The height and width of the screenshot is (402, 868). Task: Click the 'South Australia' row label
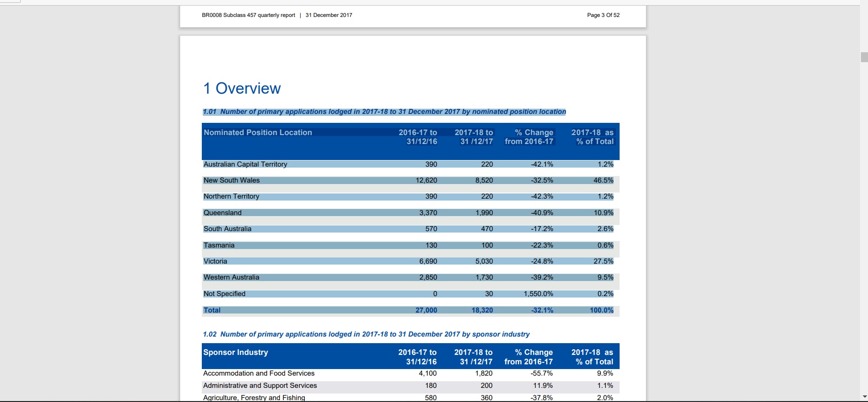coord(227,229)
